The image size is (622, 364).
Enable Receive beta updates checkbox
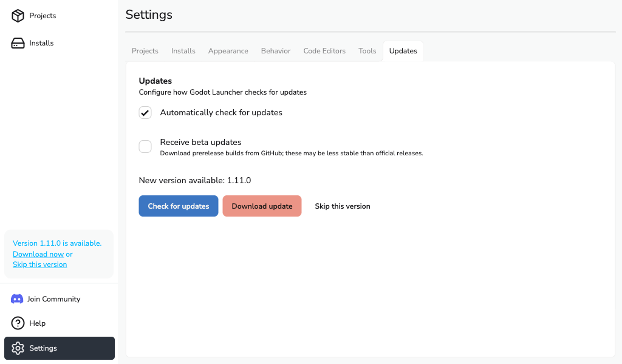pos(145,146)
